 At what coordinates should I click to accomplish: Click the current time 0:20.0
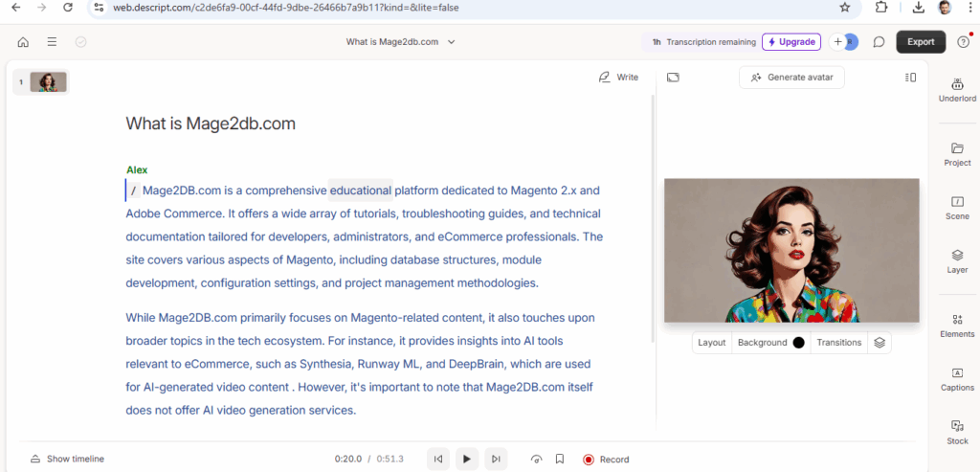[x=348, y=459]
